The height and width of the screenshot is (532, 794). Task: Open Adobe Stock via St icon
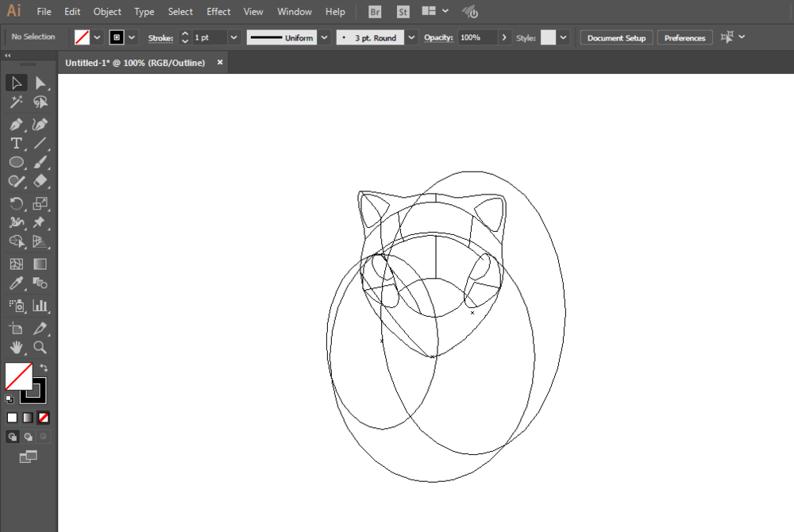coord(403,12)
